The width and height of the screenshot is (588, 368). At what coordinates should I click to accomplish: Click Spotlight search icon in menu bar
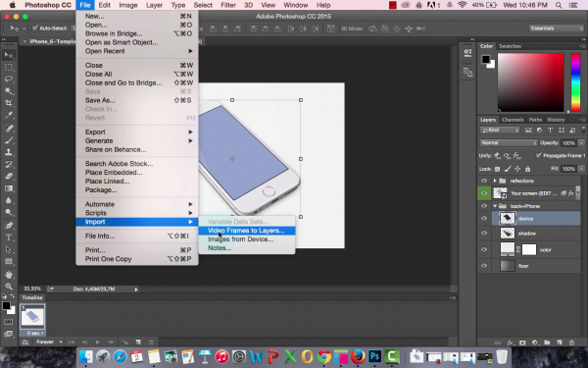pyautogui.click(x=559, y=5)
